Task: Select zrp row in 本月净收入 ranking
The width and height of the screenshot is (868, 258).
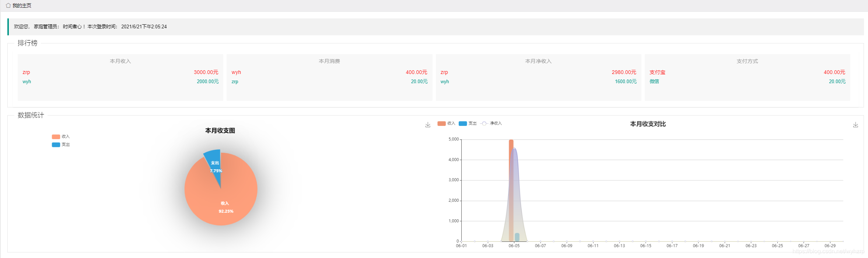Action: coord(538,72)
